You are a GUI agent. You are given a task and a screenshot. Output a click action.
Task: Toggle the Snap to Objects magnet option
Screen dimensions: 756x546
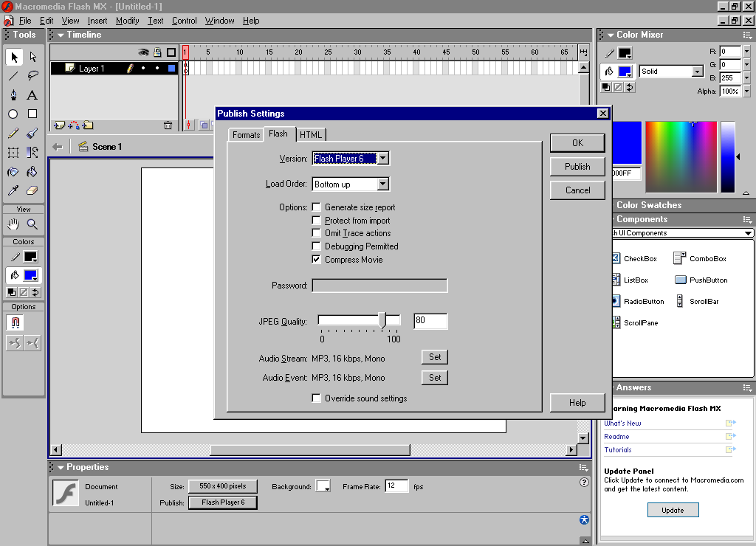[x=15, y=323]
